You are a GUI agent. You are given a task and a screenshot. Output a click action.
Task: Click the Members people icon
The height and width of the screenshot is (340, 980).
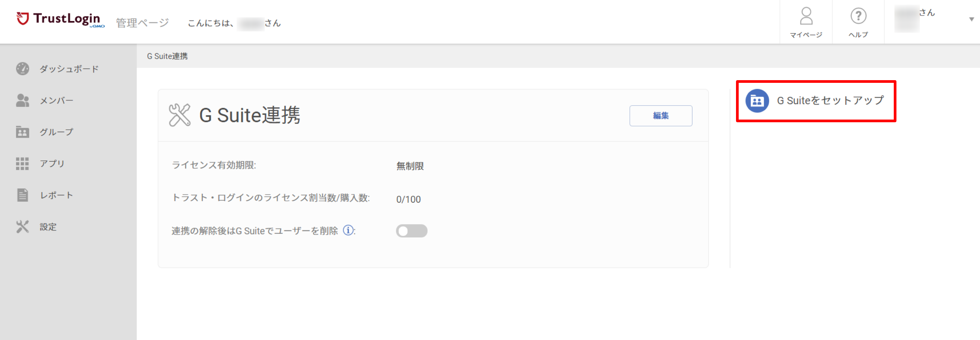click(x=22, y=101)
